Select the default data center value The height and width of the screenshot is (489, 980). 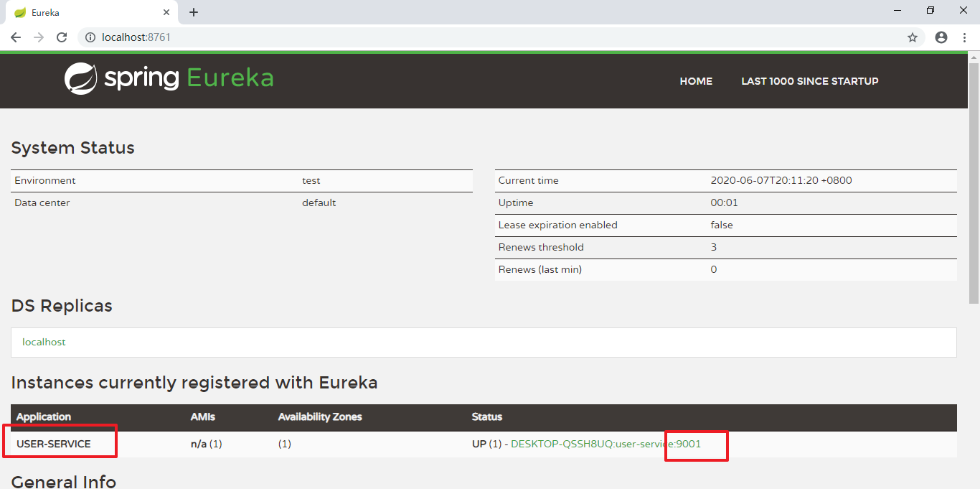[319, 202]
